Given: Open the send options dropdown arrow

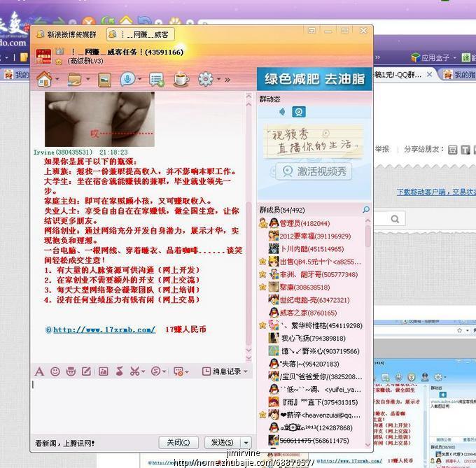Looking at the screenshot, I should pos(246,443).
